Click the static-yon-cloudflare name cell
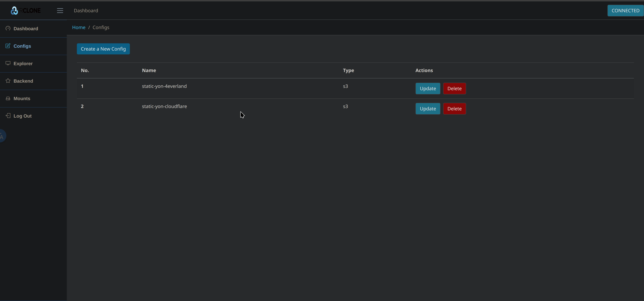Viewport: 644px width, 301px height. point(164,106)
